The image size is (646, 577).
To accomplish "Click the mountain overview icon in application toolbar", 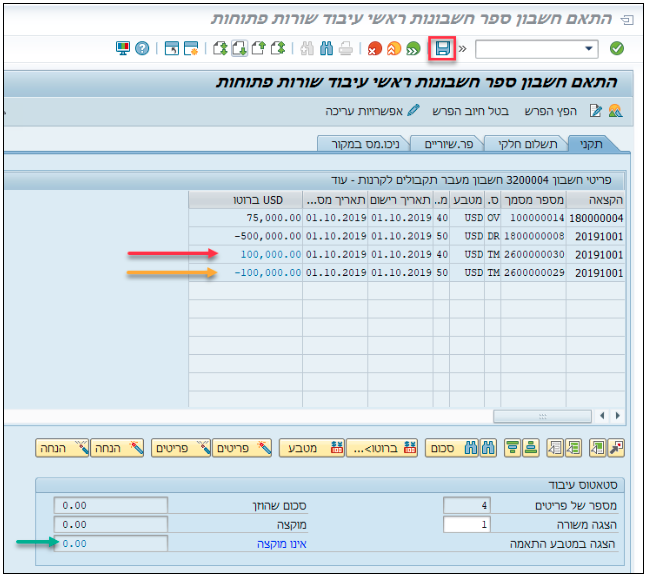I will click(x=615, y=111).
